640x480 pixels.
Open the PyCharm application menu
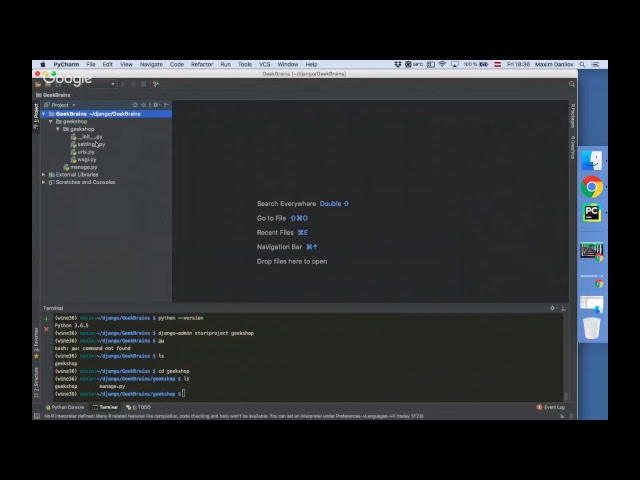[x=66, y=64]
